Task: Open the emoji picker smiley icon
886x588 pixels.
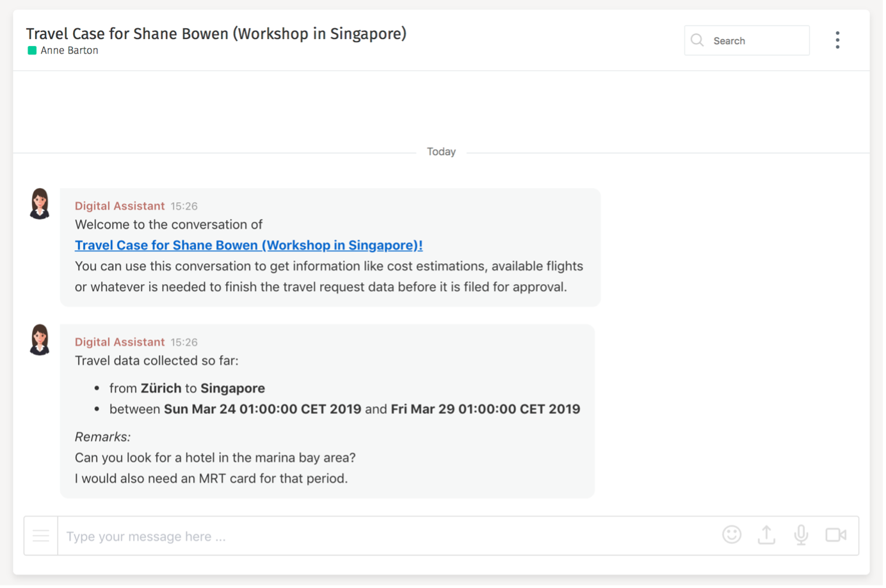Action: coord(731,535)
